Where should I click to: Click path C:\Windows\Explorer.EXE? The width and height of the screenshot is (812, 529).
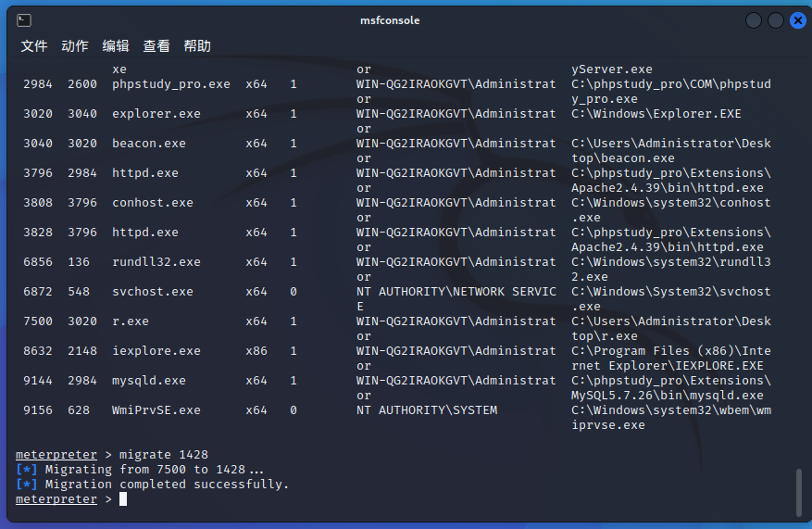(x=656, y=113)
